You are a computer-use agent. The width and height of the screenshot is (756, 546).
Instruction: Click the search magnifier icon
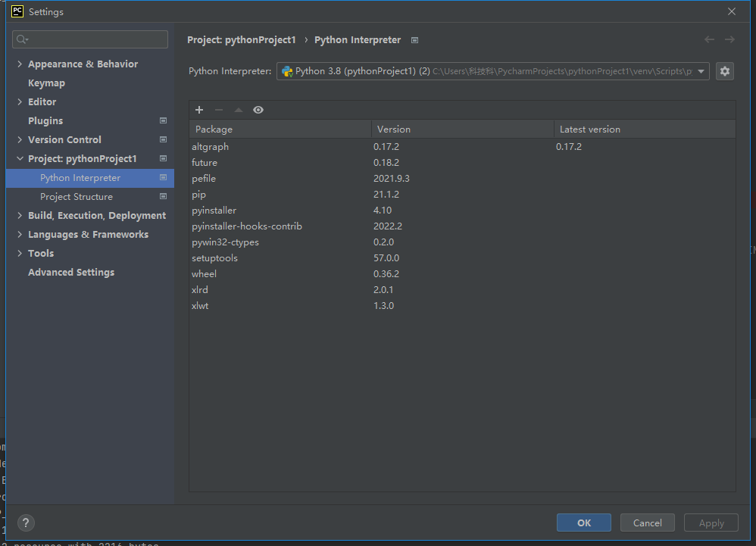[22, 39]
